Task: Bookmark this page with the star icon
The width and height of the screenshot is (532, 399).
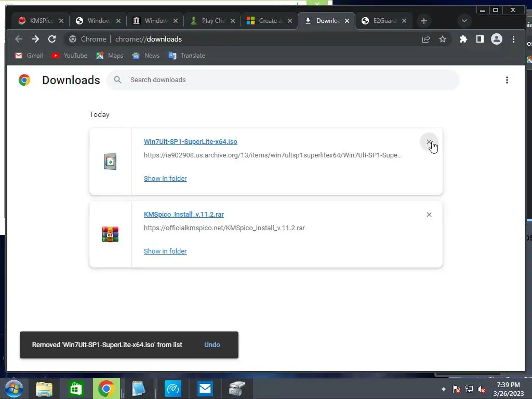Action: coord(443,39)
